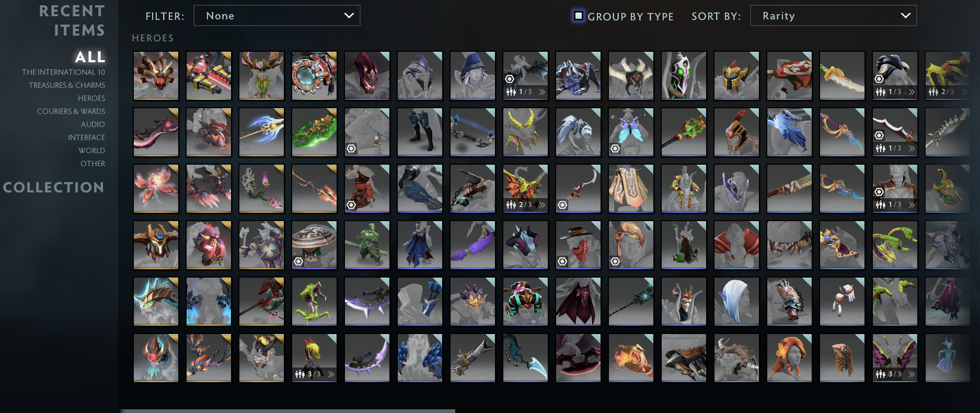980x413 pixels.
Task: Open the purple broom item
Action: 472,245
